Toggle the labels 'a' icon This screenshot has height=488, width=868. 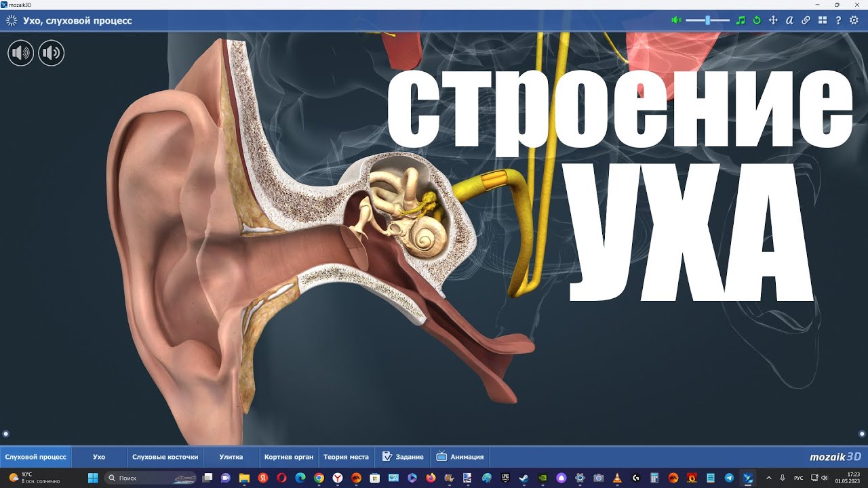pos(789,20)
